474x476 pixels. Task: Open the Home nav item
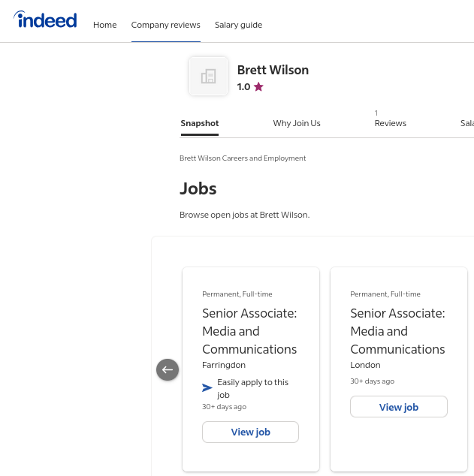(104, 25)
